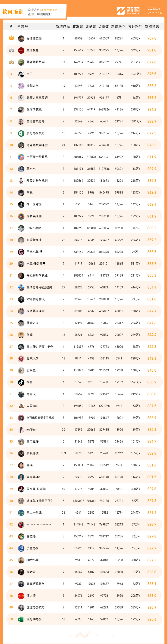
Task: Click the bronze third-place medal icon
Action: coord(11,62)
